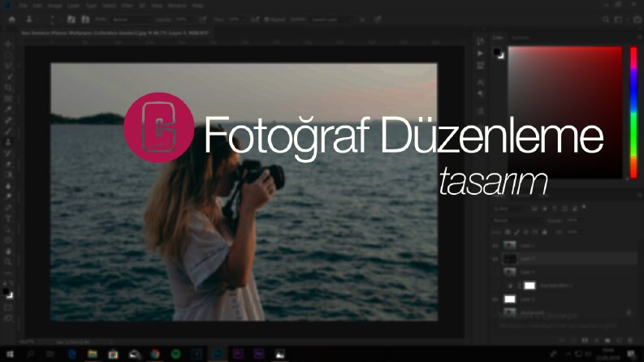Select the Clone Stamp tool in the toolbar
The height and width of the screenshot is (362, 644).
point(8,142)
